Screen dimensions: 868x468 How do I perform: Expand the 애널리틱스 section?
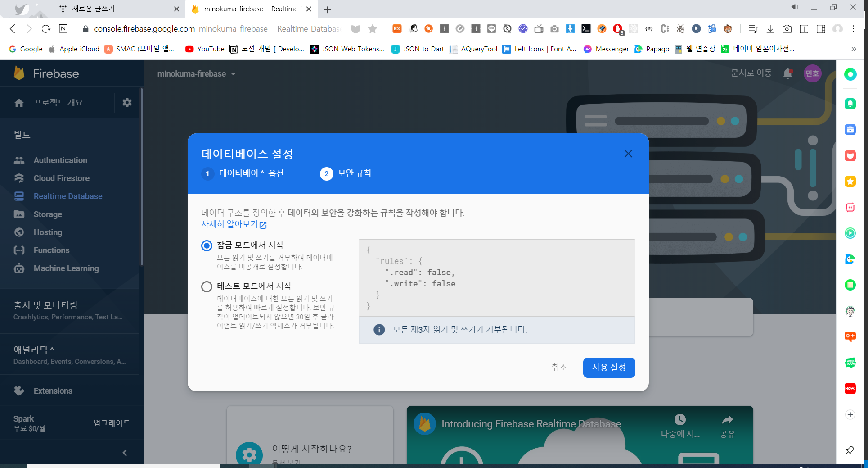[70, 355]
